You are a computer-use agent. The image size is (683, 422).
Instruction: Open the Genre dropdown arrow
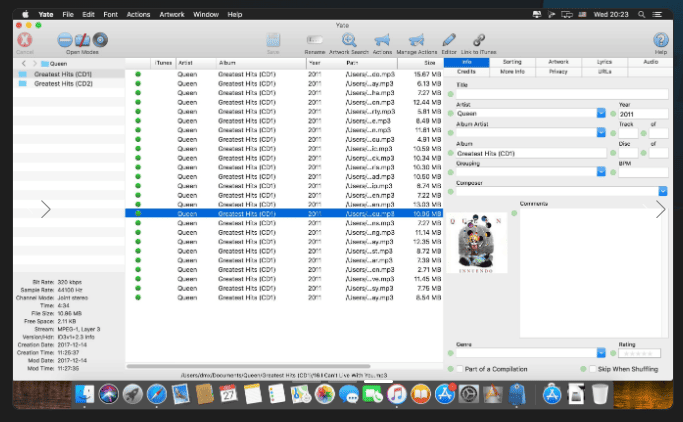pyautogui.click(x=601, y=353)
